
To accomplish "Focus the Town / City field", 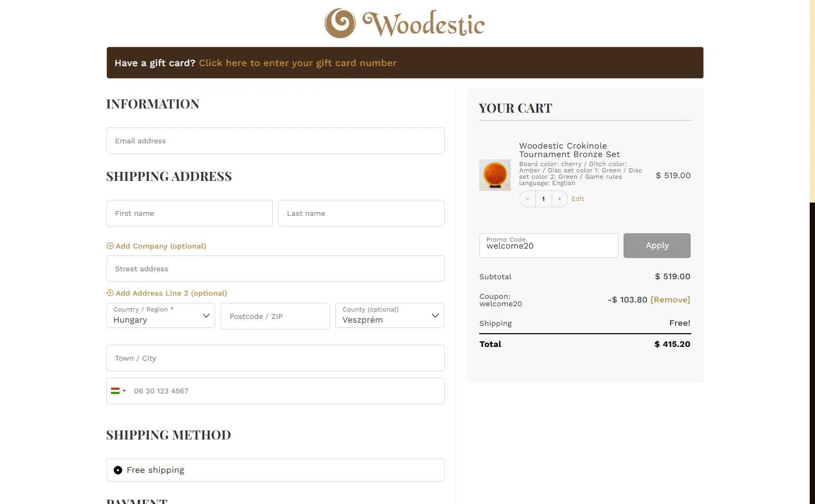I will (276, 358).
